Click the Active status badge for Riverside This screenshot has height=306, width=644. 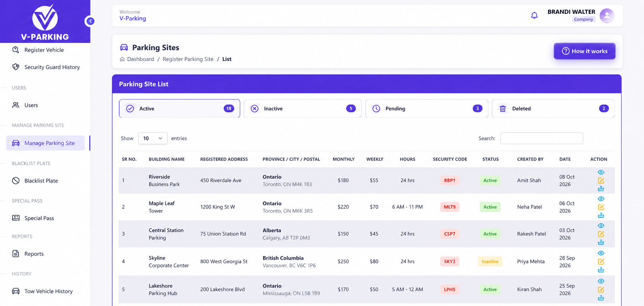click(x=490, y=180)
